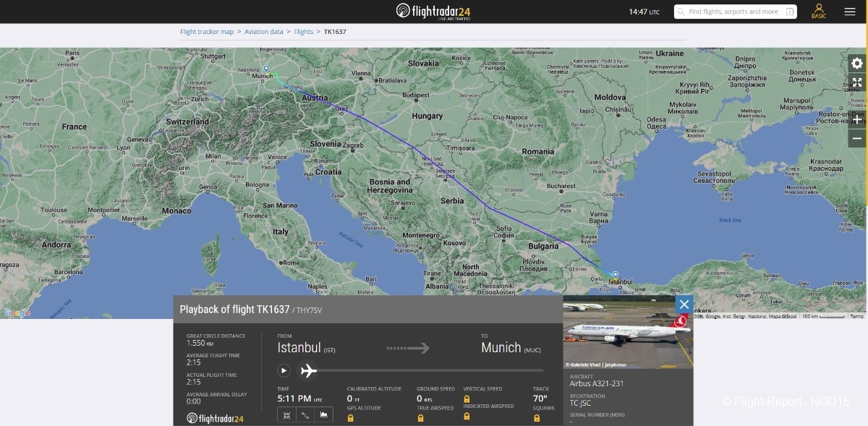868x426 pixels.
Task: Navigate to Flights breadcrumb link
Action: tap(304, 32)
